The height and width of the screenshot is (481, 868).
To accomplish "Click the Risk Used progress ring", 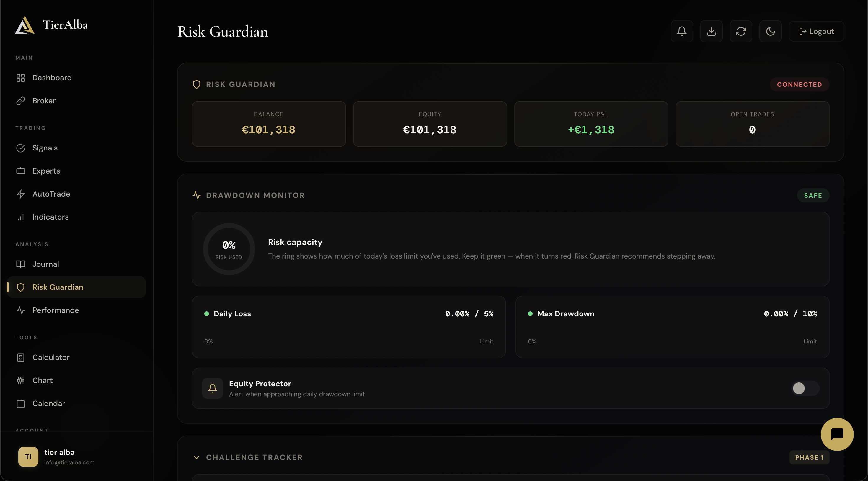I will pyautogui.click(x=229, y=249).
